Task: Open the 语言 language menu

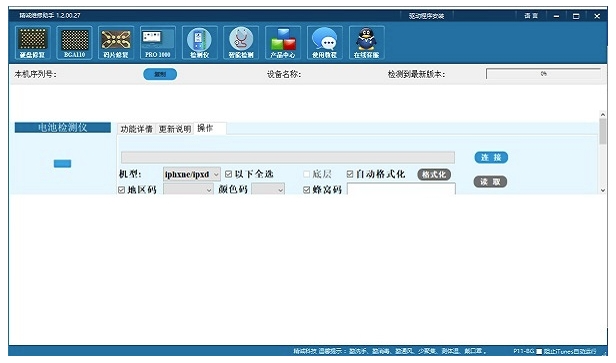Action: click(x=531, y=16)
